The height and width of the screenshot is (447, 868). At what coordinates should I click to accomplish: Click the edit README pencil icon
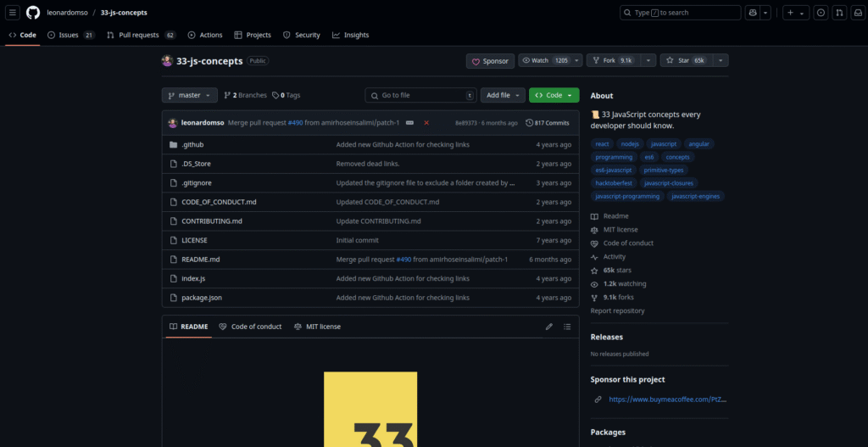549,327
